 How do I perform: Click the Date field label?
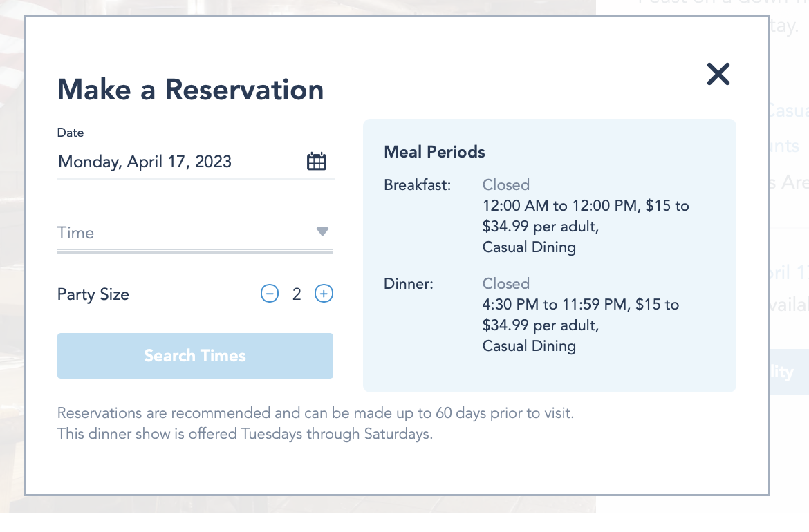pyautogui.click(x=71, y=133)
